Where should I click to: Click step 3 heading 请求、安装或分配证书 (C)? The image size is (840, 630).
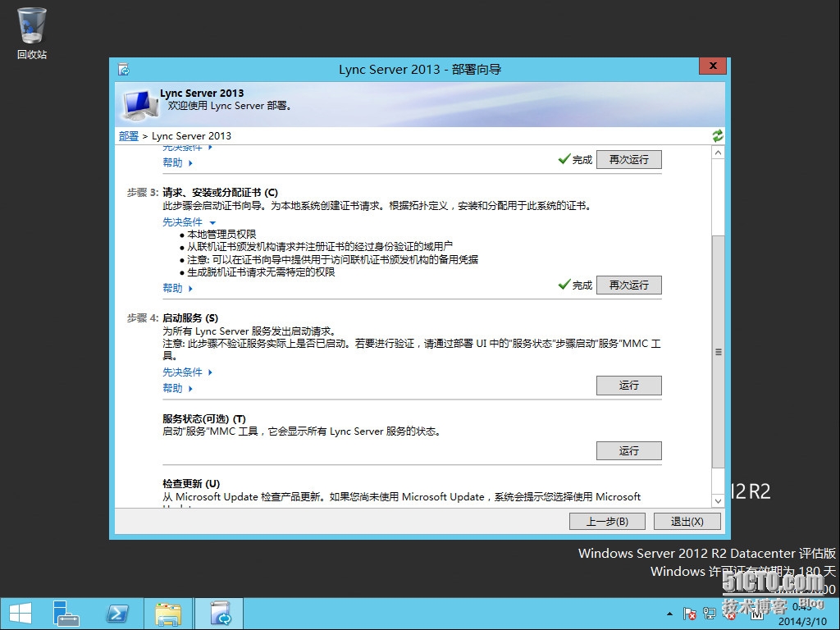click(220, 193)
